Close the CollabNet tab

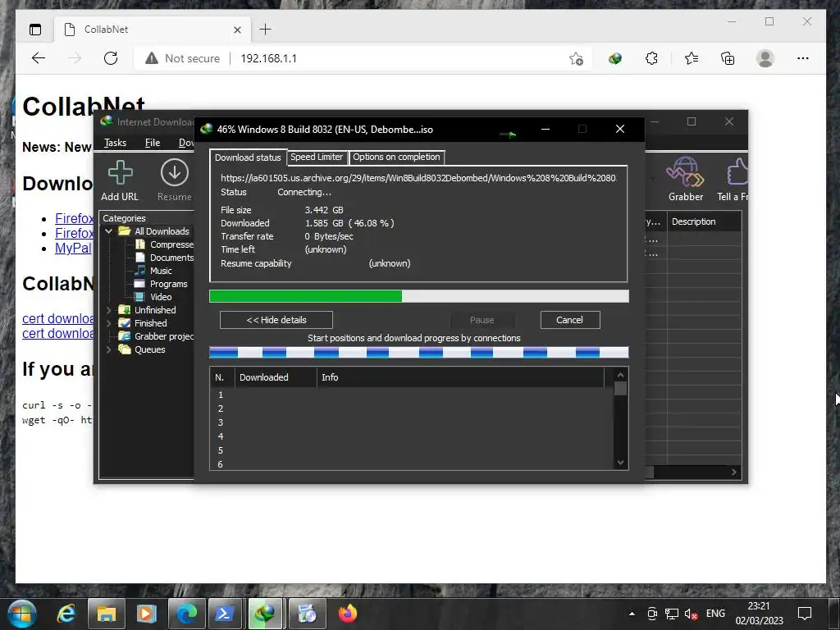point(237,30)
